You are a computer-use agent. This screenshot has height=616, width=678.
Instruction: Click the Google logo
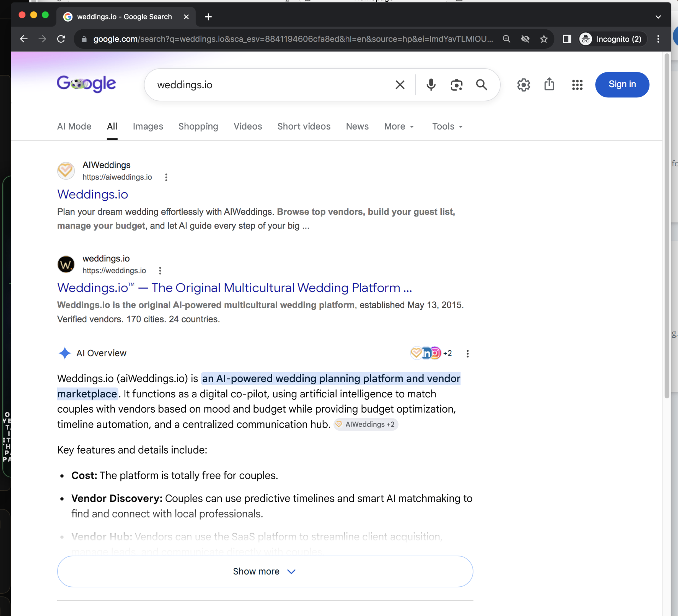coord(86,84)
